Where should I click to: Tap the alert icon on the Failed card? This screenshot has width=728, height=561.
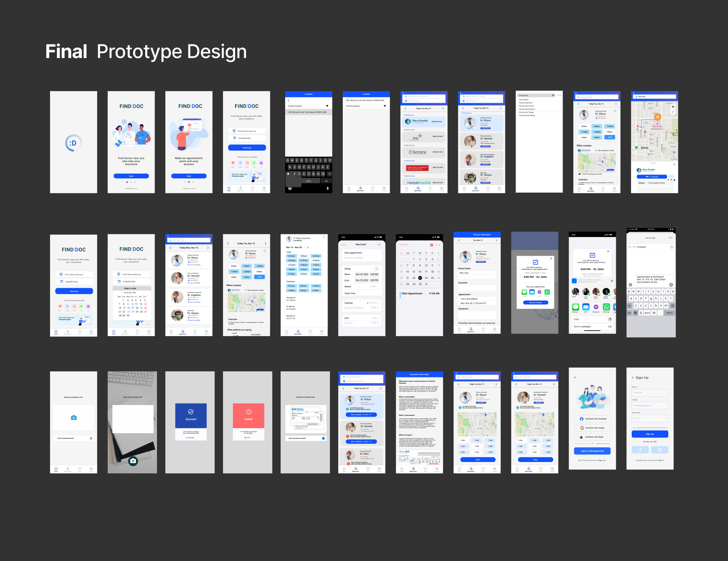[248, 412]
